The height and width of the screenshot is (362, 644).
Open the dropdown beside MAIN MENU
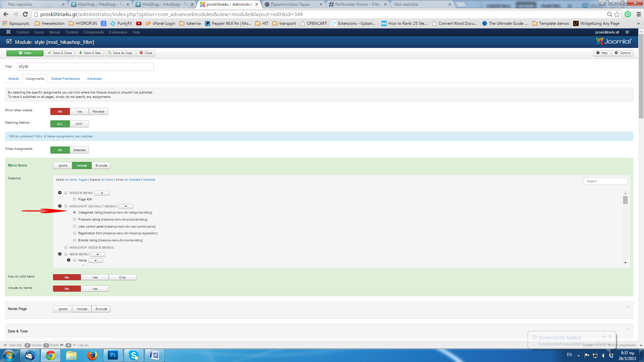pyautogui.click(x=98, y=254)
